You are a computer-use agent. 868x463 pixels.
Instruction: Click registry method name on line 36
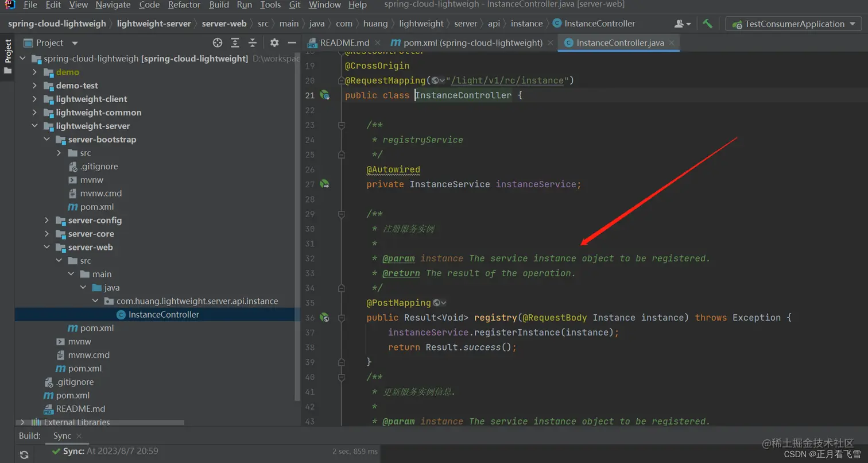[494, 318]
